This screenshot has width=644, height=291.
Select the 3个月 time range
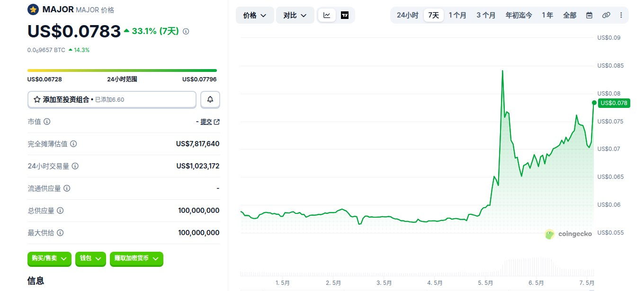(x=486, y=15)
